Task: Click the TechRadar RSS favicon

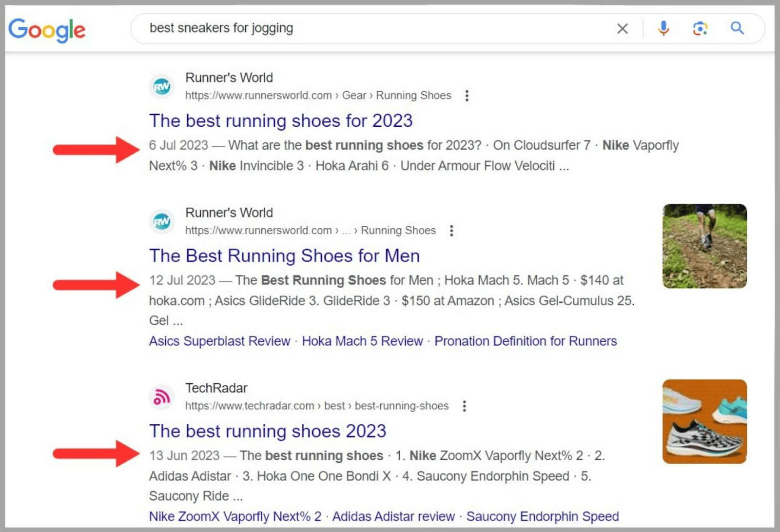Action: [x=161, y=396]
